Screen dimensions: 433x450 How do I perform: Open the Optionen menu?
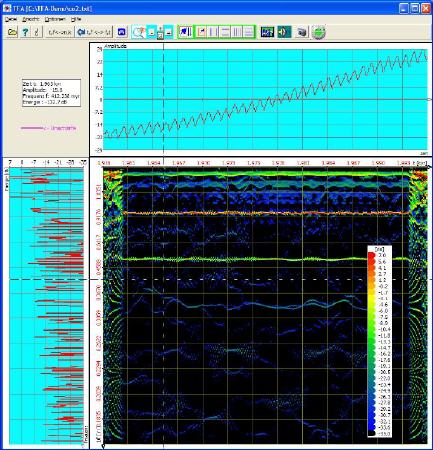(x=55, y=19)
